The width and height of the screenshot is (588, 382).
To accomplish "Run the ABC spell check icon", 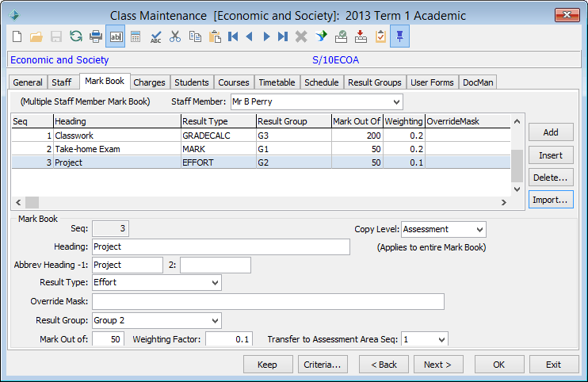I will point(155,36).
